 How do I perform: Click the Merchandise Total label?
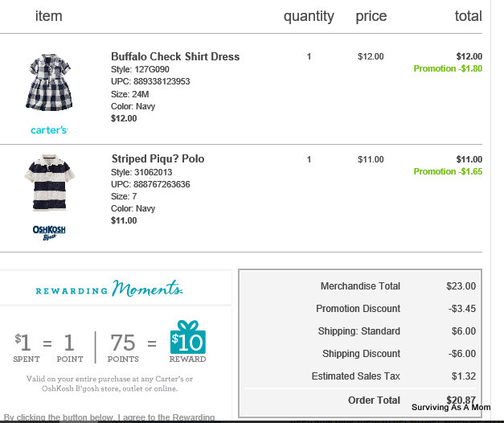(360, 286)
